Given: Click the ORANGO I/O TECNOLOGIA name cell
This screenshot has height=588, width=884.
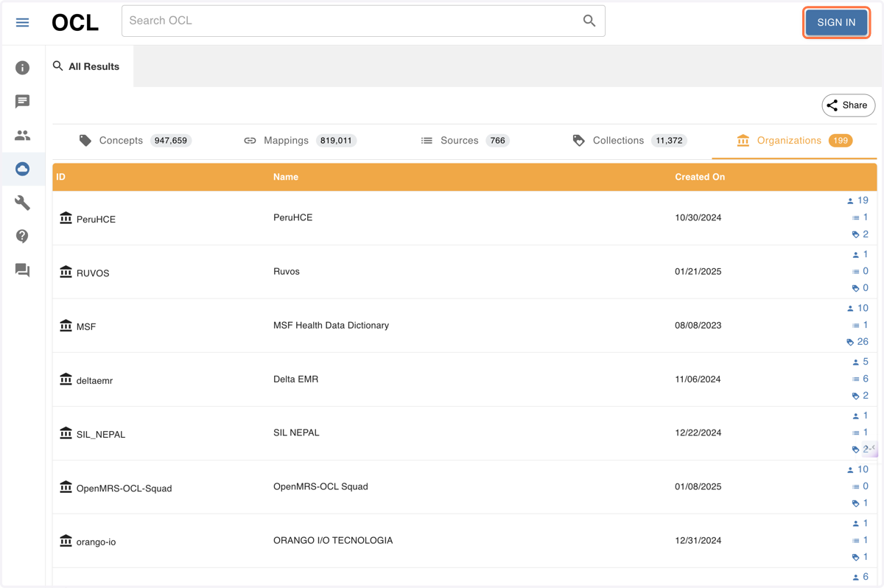Looking at the screenshot, I should [x=333, y=540].
